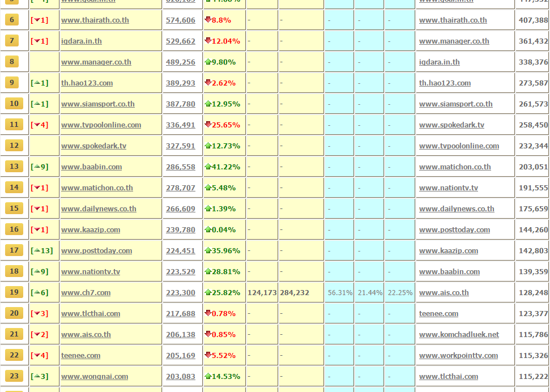Open th.hao123.com link in left column
Image resolution: width=550 pixels, height=392 pixels.
[x=87, y=83]
